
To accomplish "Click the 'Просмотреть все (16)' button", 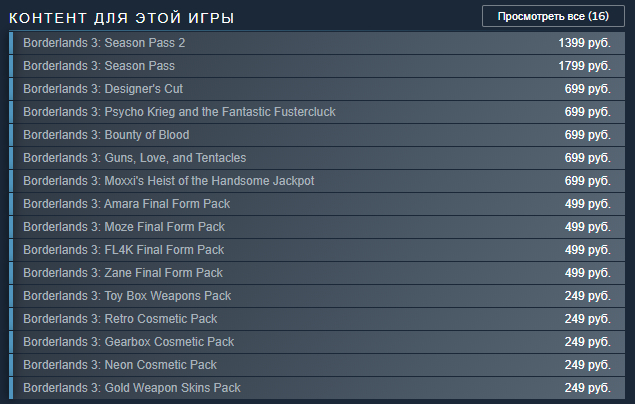I will click(x=553, y=16).
